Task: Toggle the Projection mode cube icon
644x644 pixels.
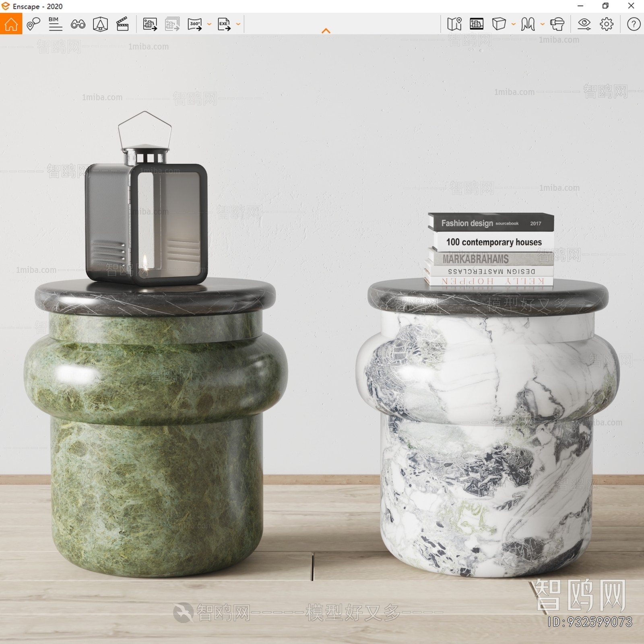Action: tap(499, 24)
